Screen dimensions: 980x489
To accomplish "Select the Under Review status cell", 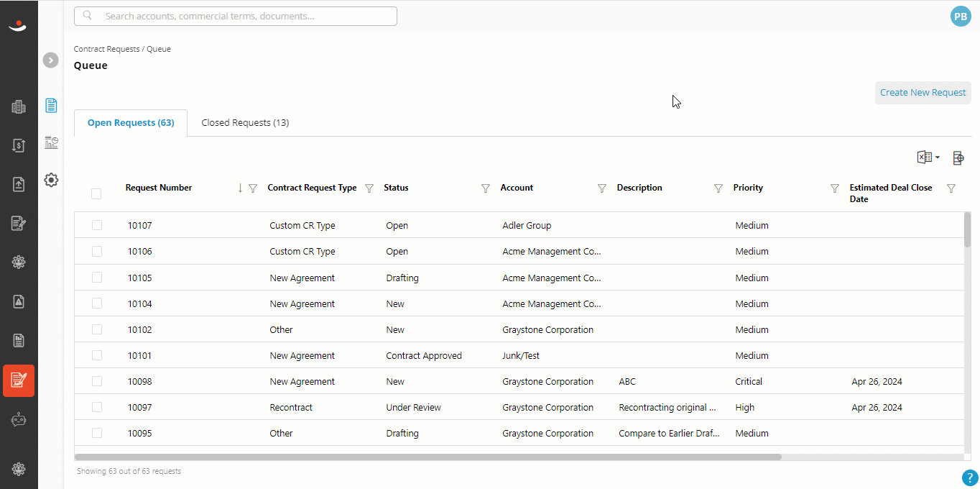I will (413, 407).
